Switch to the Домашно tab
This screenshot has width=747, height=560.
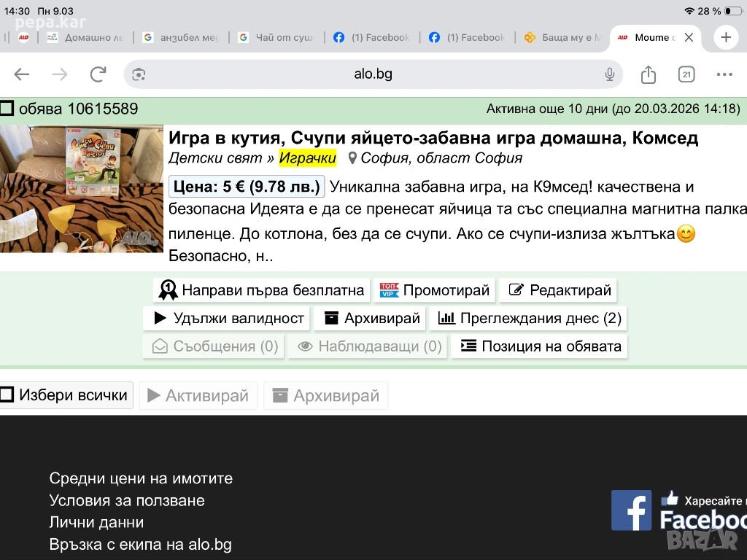coord(86,37)
